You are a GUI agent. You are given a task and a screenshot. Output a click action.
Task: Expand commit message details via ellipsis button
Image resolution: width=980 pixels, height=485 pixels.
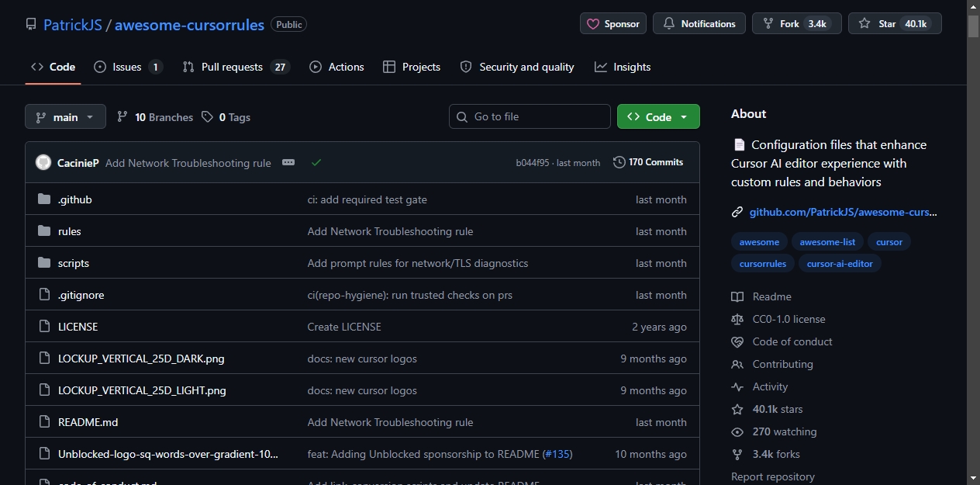point(288,162)
